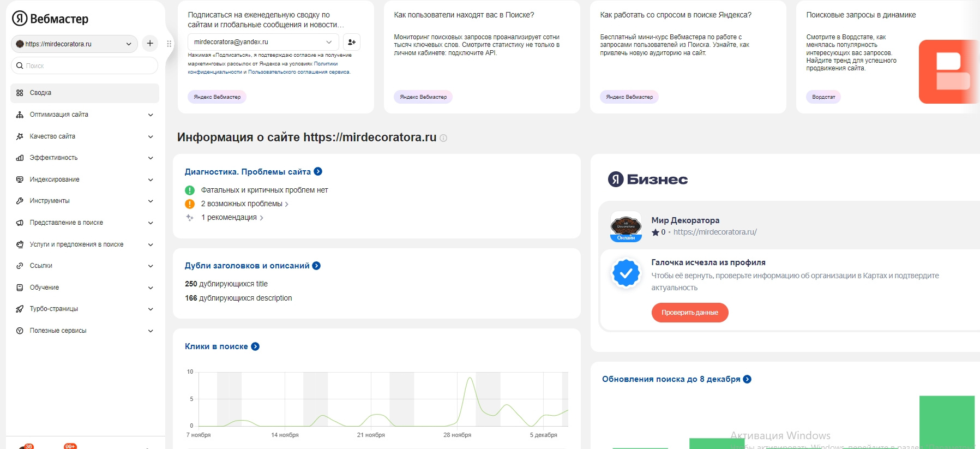
Task: Open arrow icon next to Дубли заголовков
Action: 316,266
